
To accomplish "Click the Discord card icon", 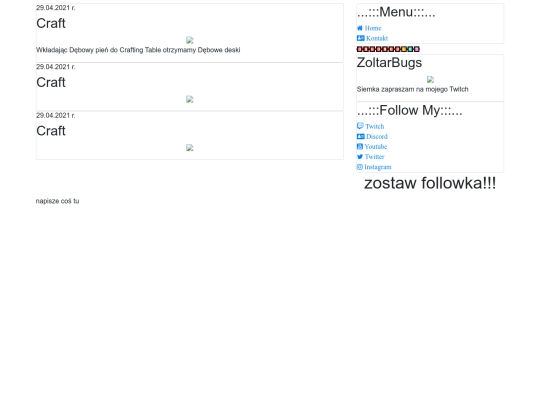I will (361, 136).
